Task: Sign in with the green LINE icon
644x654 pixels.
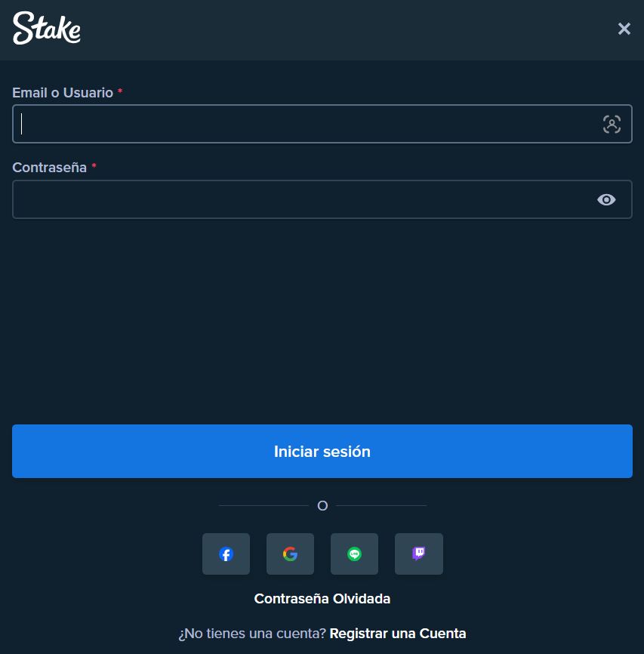Action: click(x=355, y=554)
